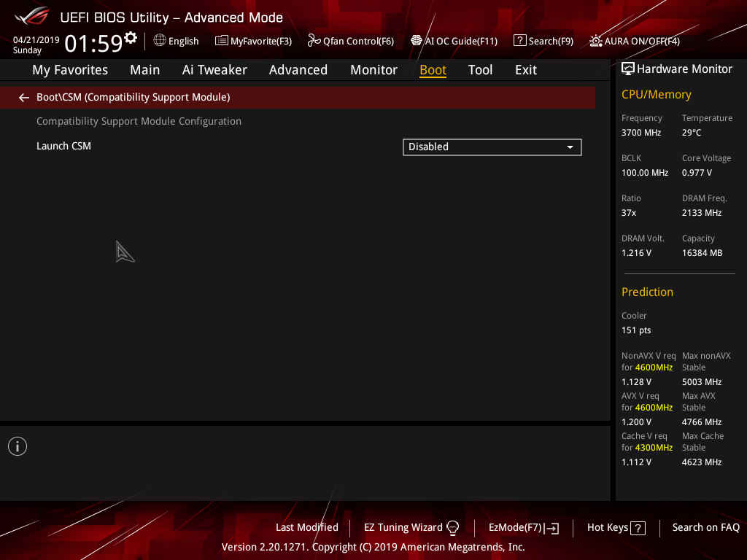Click the 4766 MHz AVX value
Viewport: 747px width, 560px height.
[701, 422]
